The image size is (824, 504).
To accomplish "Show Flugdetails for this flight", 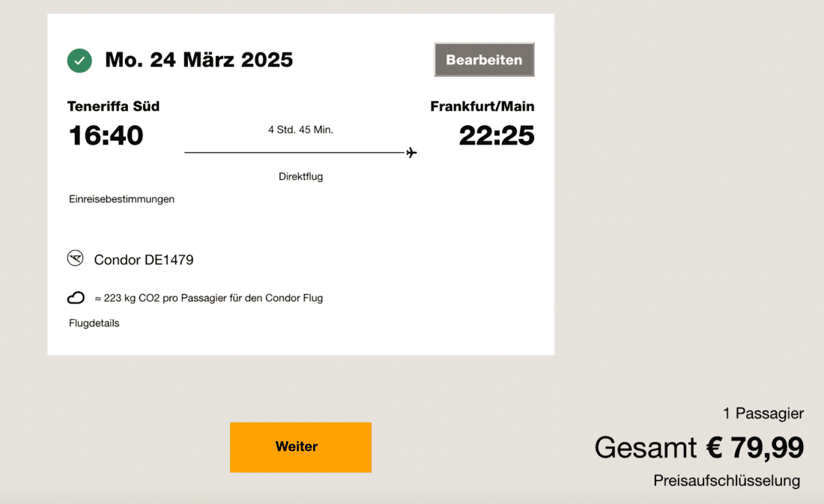I will [x=94, y=324].
